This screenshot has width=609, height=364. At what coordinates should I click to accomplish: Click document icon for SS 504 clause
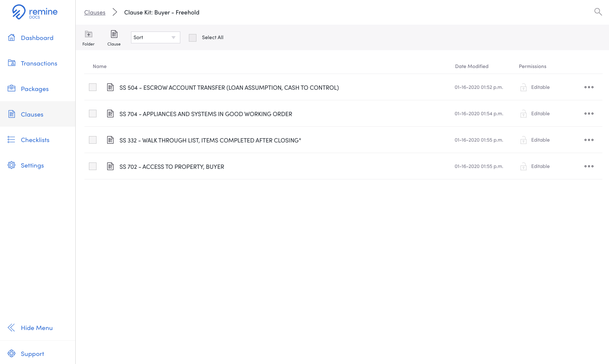110,87
